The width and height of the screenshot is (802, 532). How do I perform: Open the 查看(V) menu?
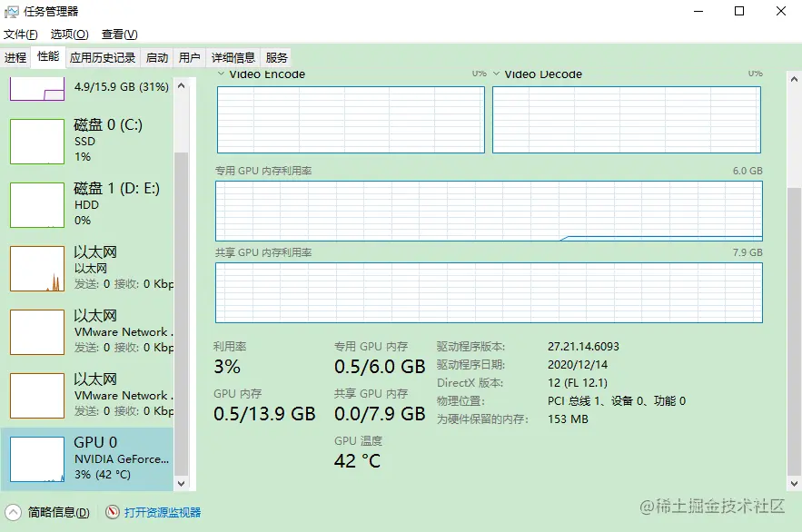click(x=120, y=34)
